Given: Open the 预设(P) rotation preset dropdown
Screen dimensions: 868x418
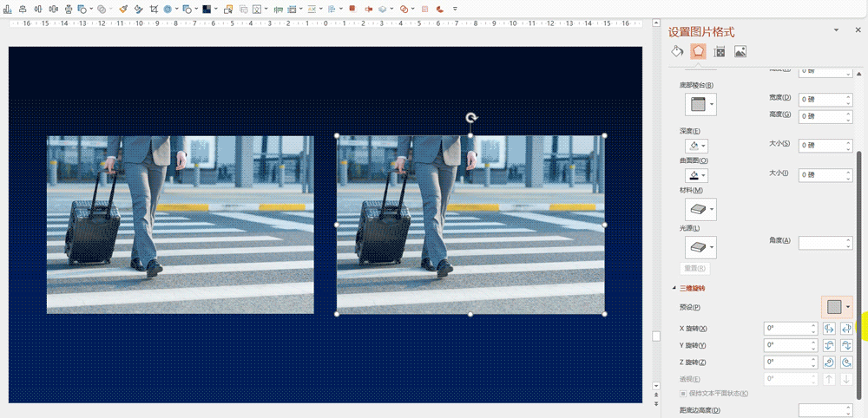Looking at the screenshot, I should coord(837,306).
